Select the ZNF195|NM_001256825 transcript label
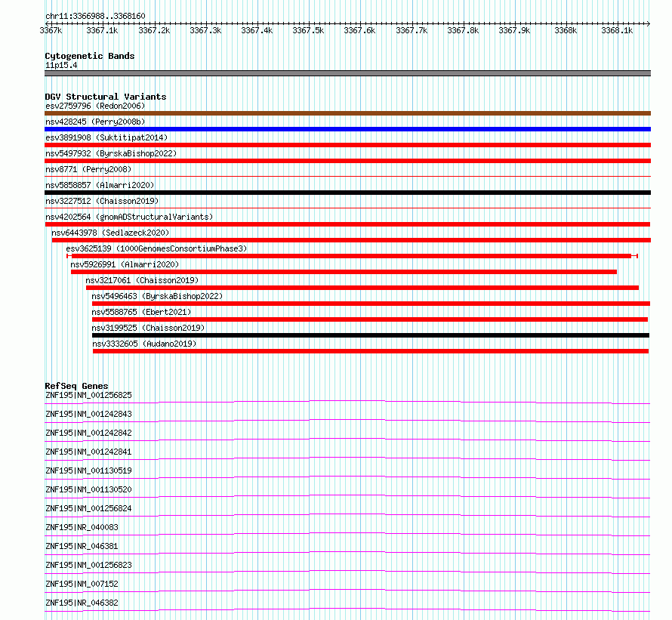This screenshot has width=672, height=620. (88, 395)
